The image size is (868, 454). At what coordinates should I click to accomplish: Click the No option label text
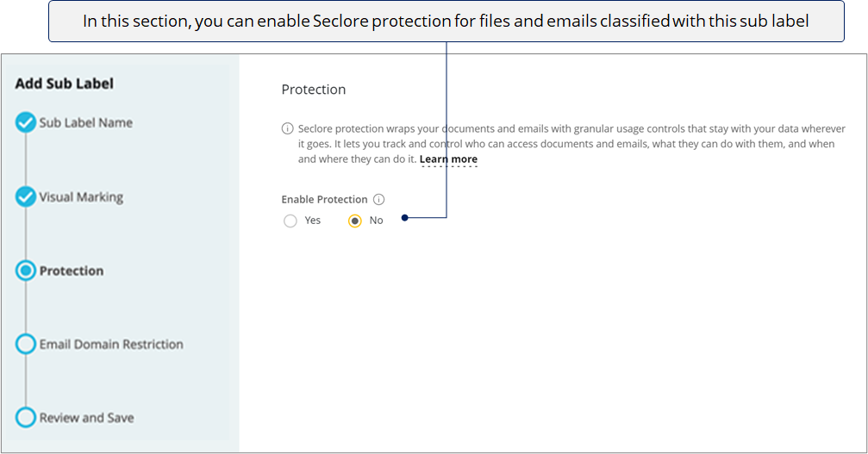[x=376, y=221]
